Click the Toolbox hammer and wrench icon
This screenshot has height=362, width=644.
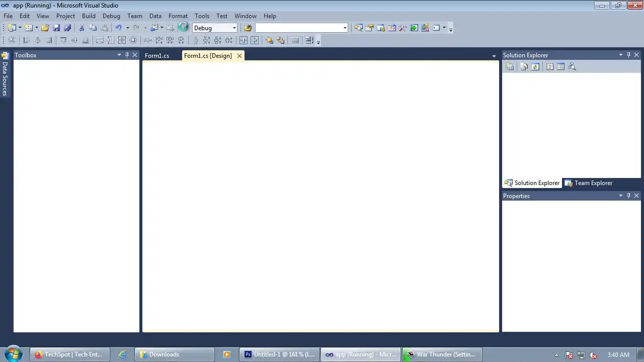[x=403, y=28]
